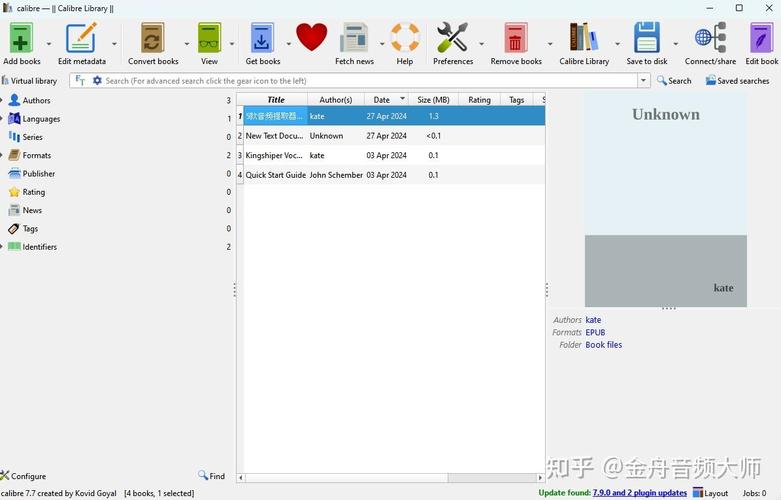
Task: Click the book cover thumbnail
Action: [665, 199]
